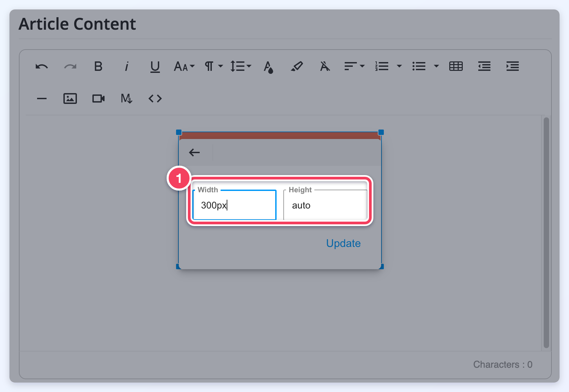Insert an image

[x=70, y=99]
